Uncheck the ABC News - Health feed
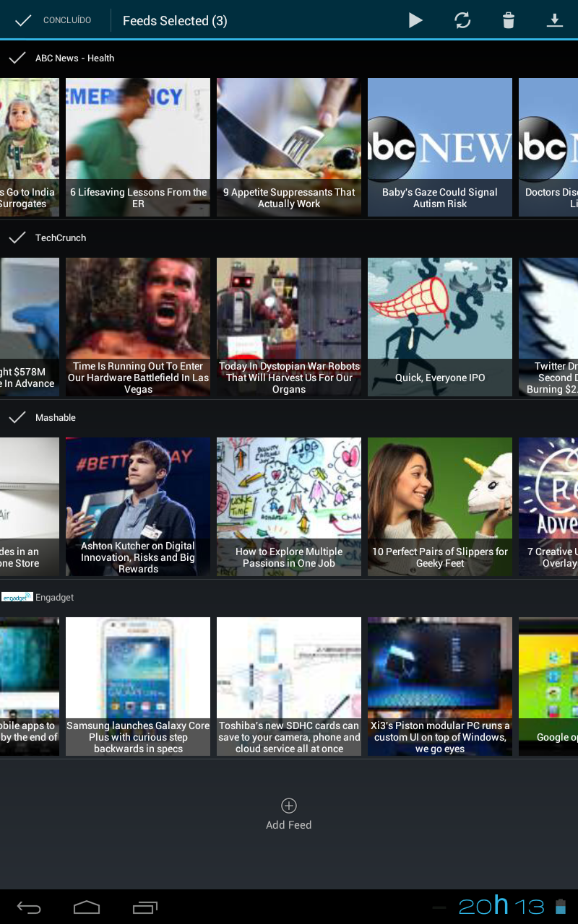 tap(17, 58)
